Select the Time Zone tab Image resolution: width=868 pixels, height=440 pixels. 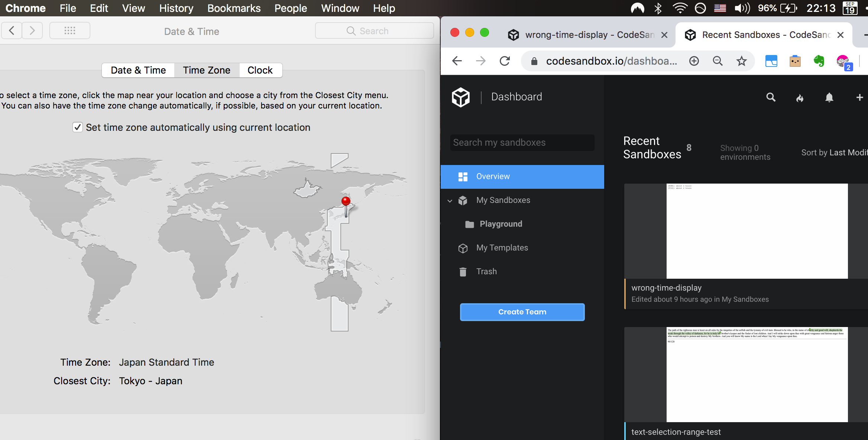click(x=207, y=70)
